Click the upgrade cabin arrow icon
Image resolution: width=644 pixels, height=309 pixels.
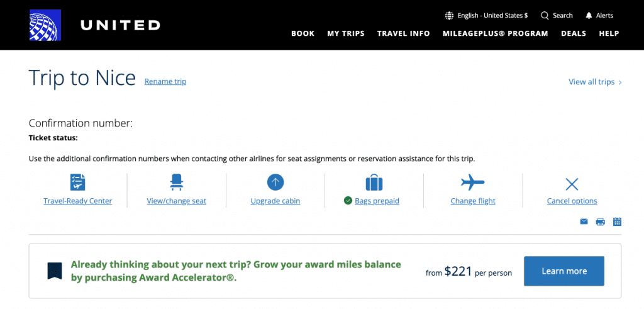click(x=275, y=182)
